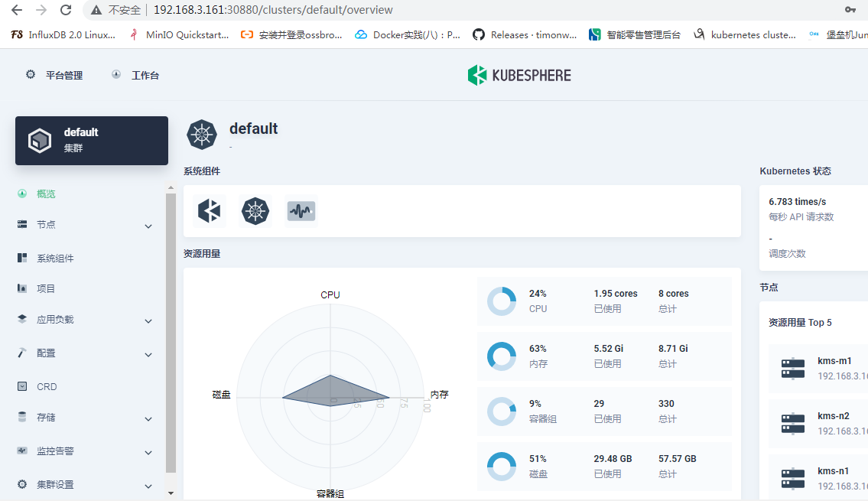Click the kms-m1 node server icon
The image size is (868, 501).
pyautogui.click(x=793, y=369)
